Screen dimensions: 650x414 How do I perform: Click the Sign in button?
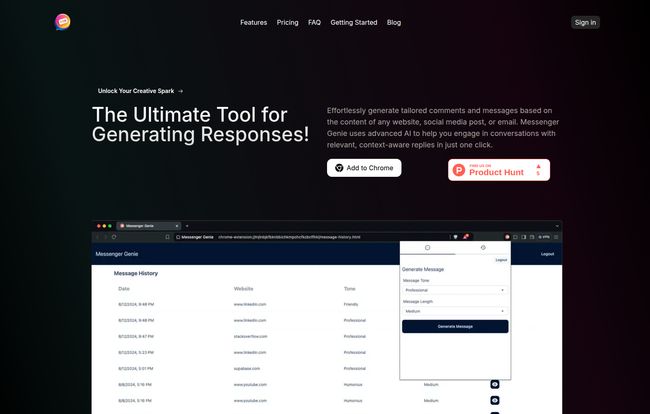[585, 22]
